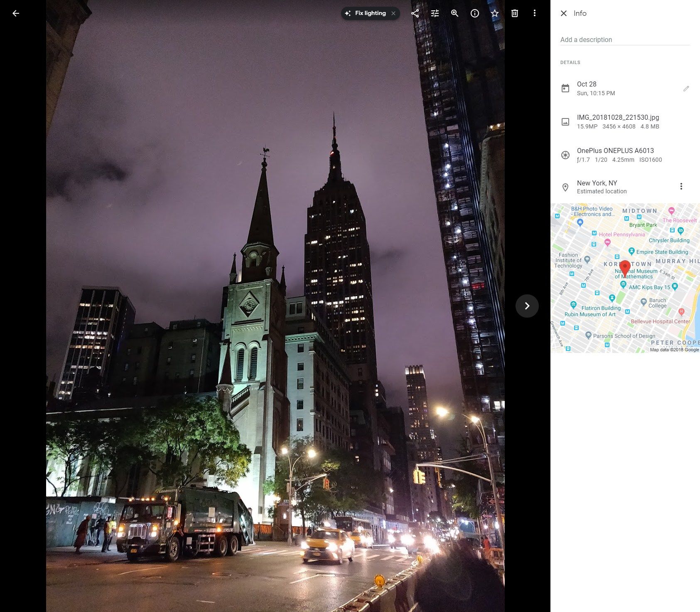Open more options with the three-dot menu
Viewport: 700px width, 612px height.
click(x=534, y=13)
